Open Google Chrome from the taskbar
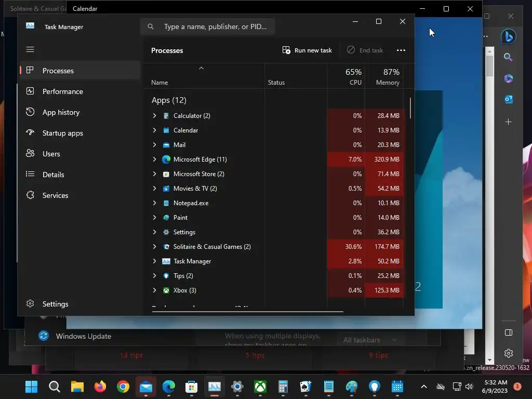The width and height of the screenshot is (532, 399). click(x=123, y=387)
